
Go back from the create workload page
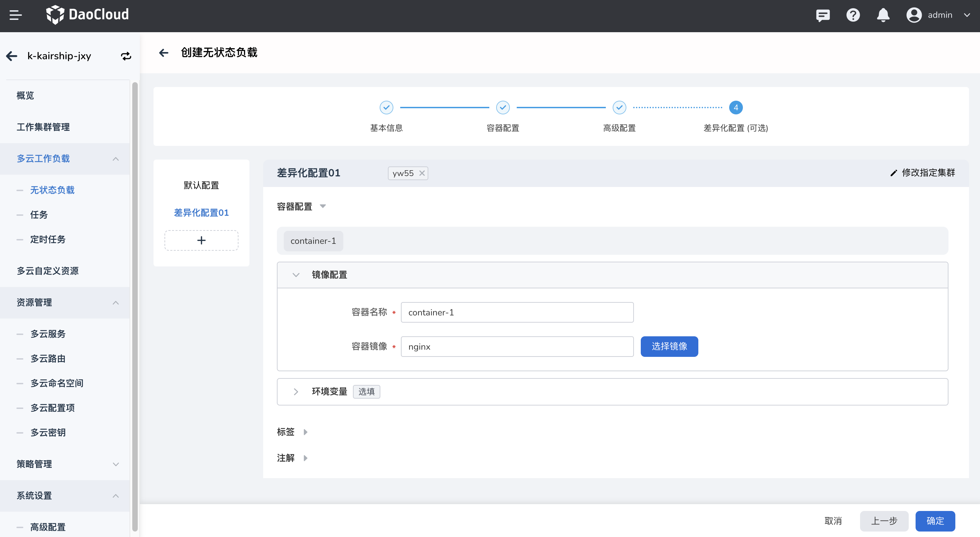click(163, 52)
